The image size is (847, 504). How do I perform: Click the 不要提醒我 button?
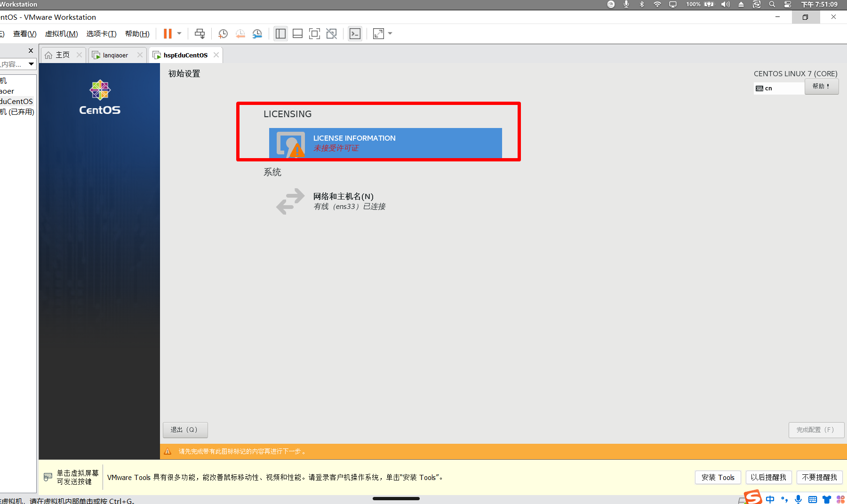(x=819, y=477)
